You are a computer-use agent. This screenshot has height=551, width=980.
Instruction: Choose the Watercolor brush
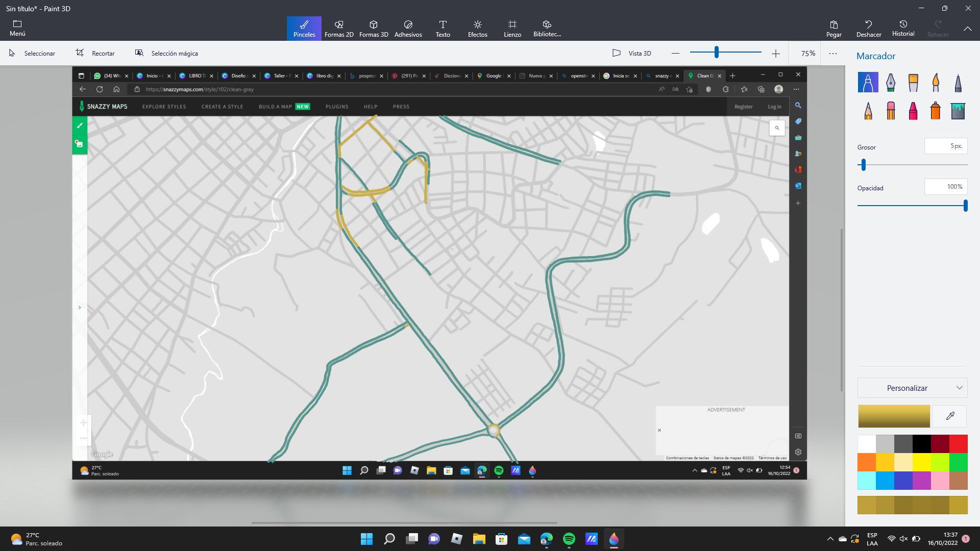(x=936, y=83)
